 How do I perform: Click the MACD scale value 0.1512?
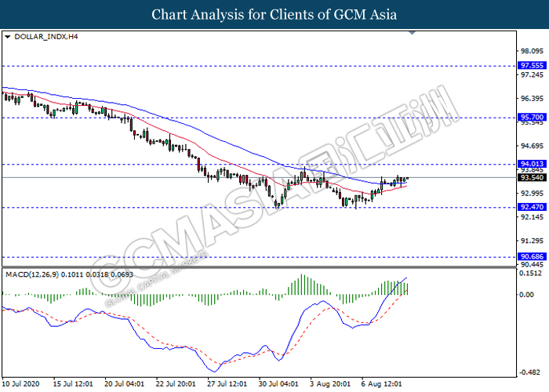coord(531,274)
